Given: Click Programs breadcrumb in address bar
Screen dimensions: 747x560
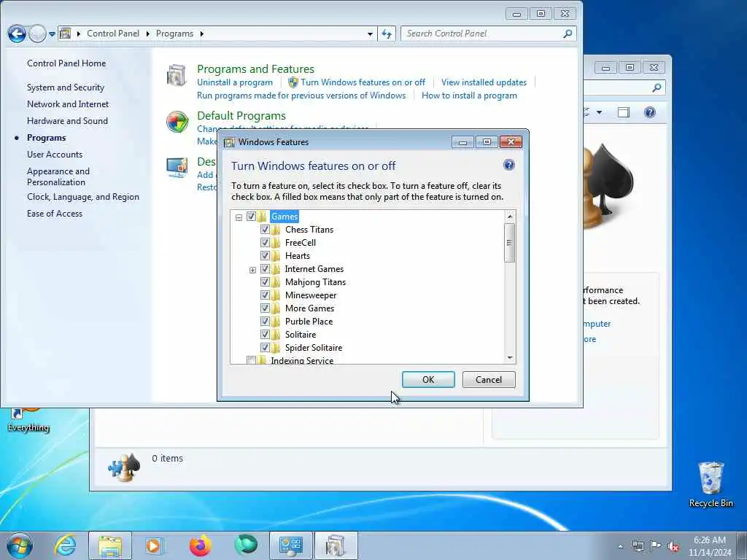Looking at the screenshot, I should pyautogui.click(x=174, y=34).
